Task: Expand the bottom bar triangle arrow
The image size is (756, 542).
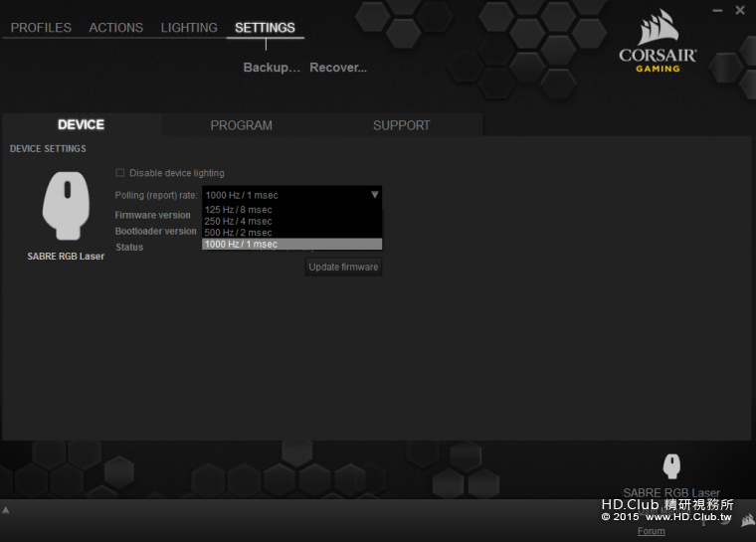Action: (x=6, y=510)
